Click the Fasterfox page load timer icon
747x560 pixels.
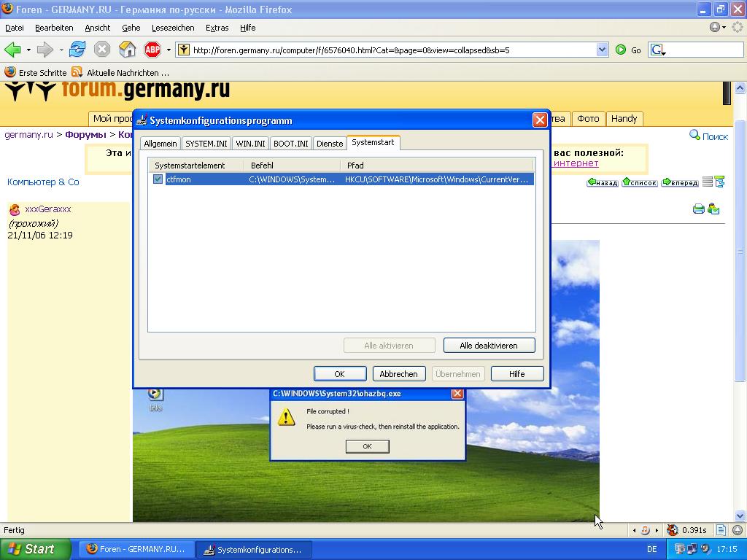click(x=672, y=530)
